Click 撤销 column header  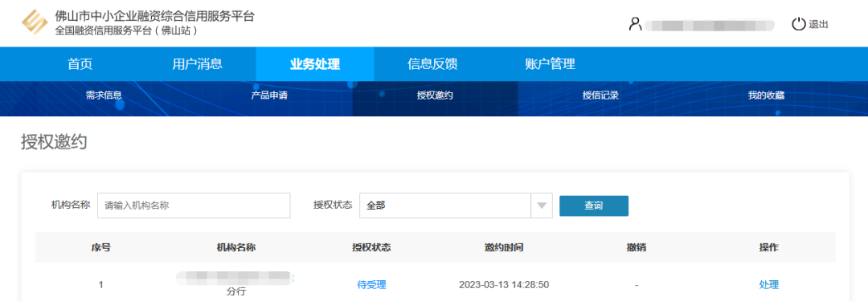(x=637, y=247)
